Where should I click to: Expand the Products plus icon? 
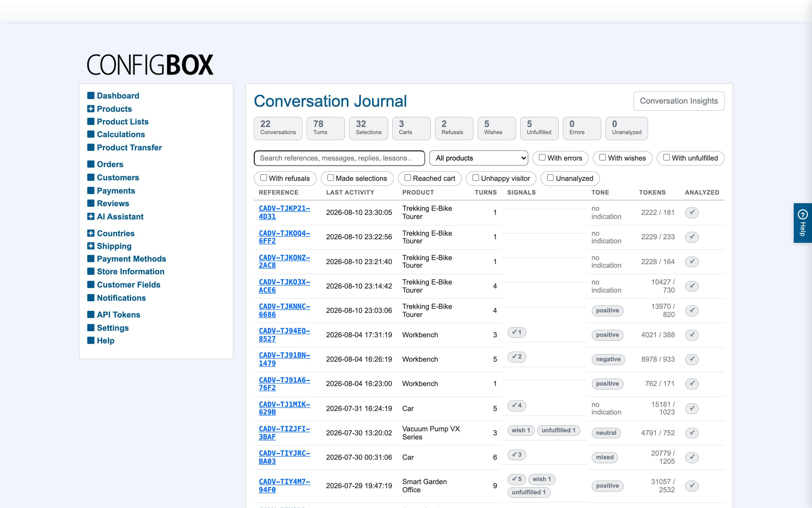[x=91, y=108]
